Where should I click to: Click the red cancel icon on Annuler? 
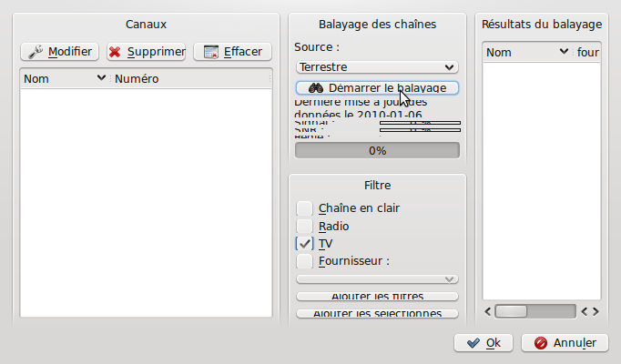click(x=540, y=343)
